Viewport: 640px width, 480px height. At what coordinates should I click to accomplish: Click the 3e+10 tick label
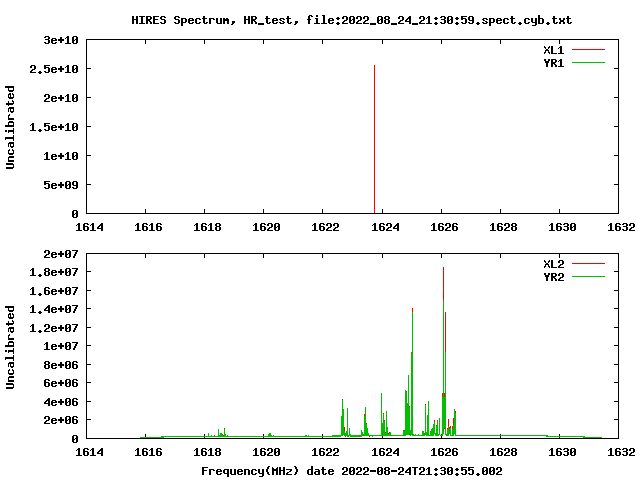pyautogui.click(x=61, y=40)
